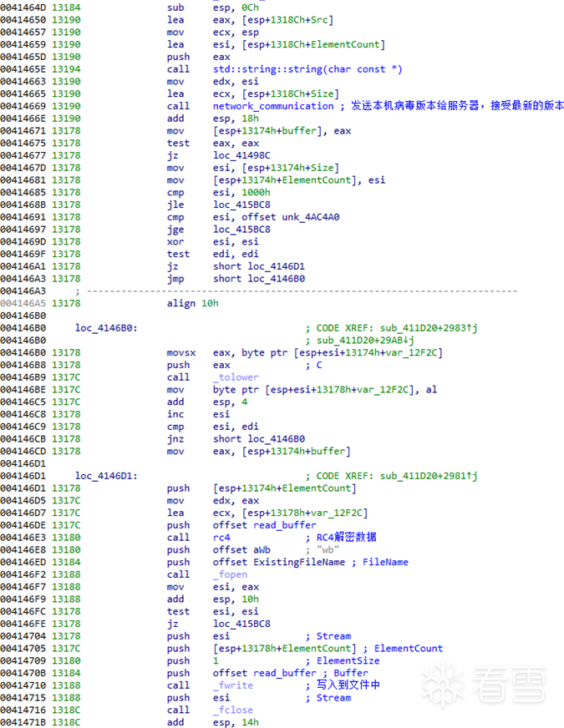The image size is (564, 728).
Task: Select the aWb offset operand
Action: point(262,550)
